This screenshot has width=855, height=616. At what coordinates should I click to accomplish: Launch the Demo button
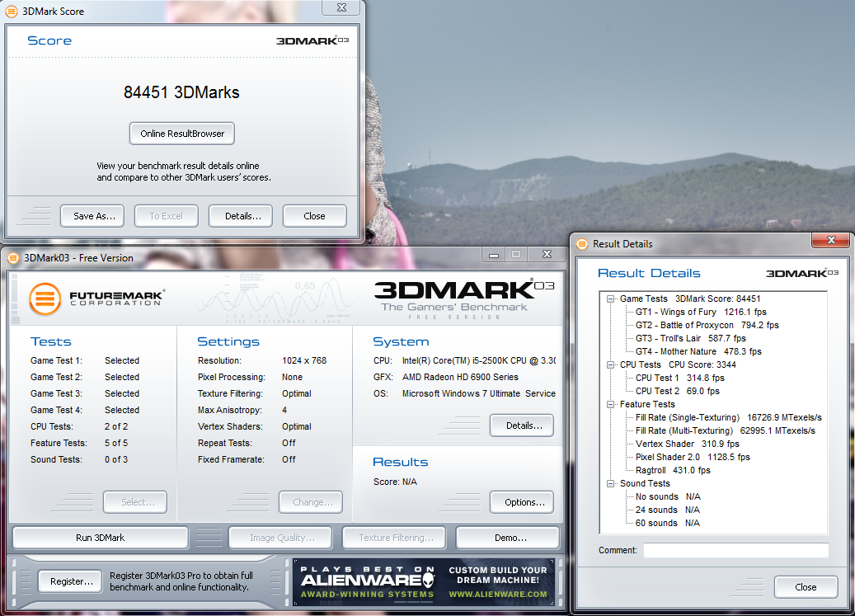coord(508,538)
